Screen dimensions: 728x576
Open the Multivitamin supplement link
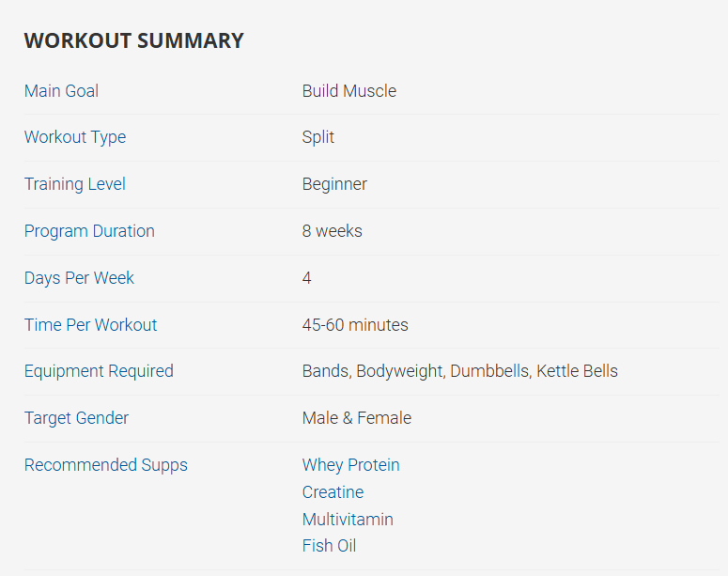click(348, 520)
